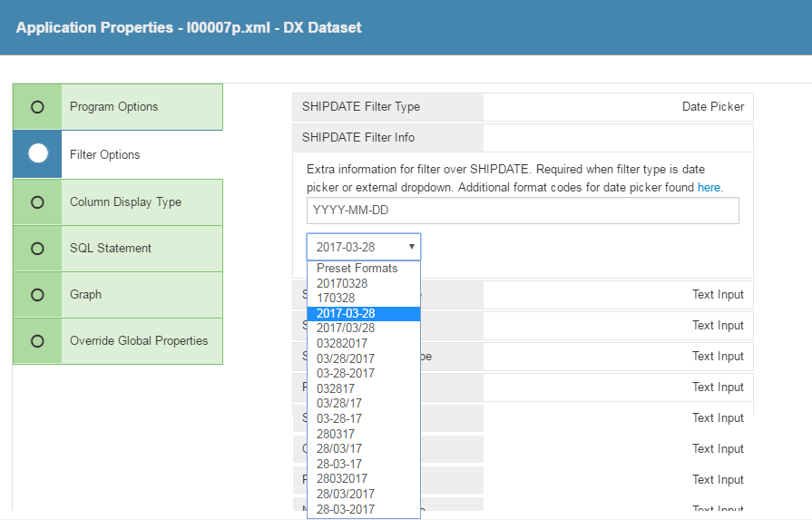
Task: Choose the 03-28-17 format option
Action: pyautogui.click(x=339, y=418)
